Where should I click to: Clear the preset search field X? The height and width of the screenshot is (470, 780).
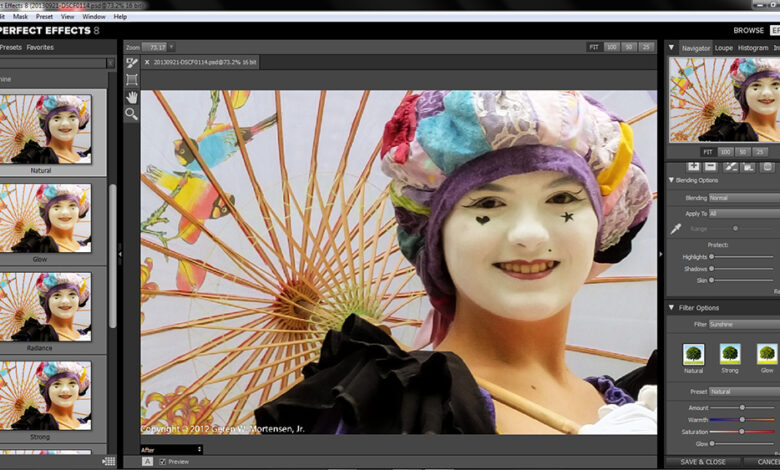[110, 63]
